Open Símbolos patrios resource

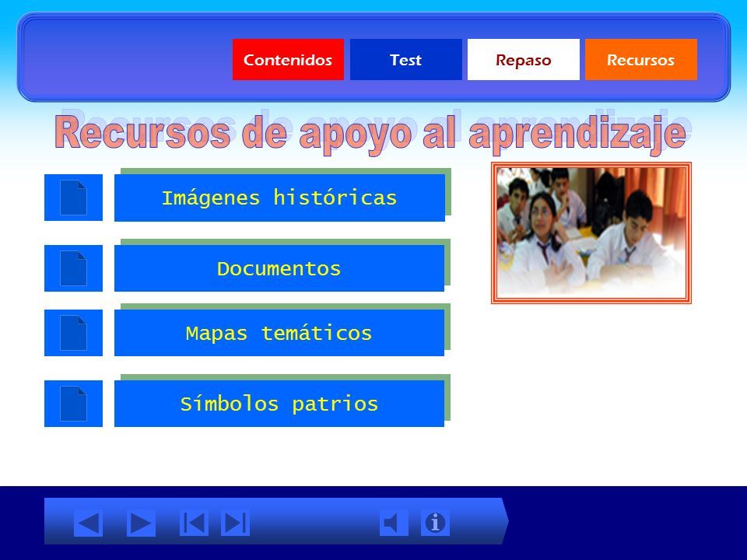tap(279, 404)
